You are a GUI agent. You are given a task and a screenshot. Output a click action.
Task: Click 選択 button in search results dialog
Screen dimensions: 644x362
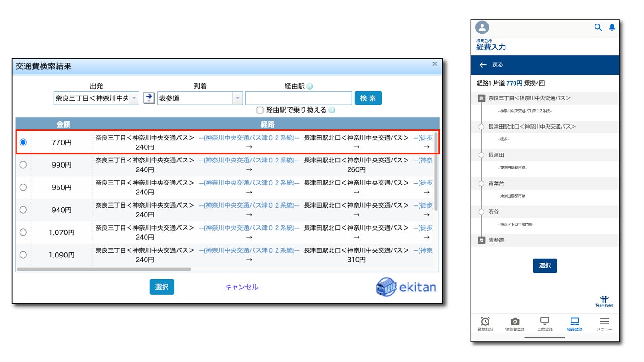pos(162,287)
